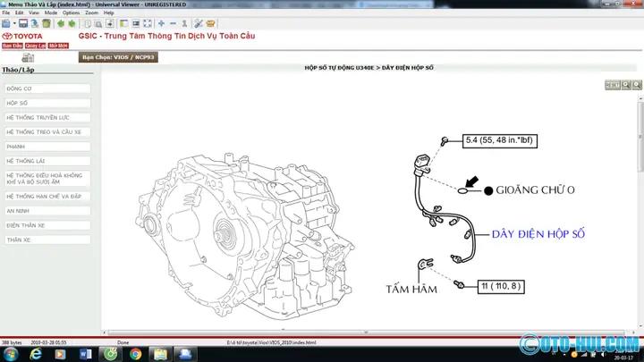Switch to full screen with the expand icon
The height and width of the screenshot is (362, 644).
147,23
